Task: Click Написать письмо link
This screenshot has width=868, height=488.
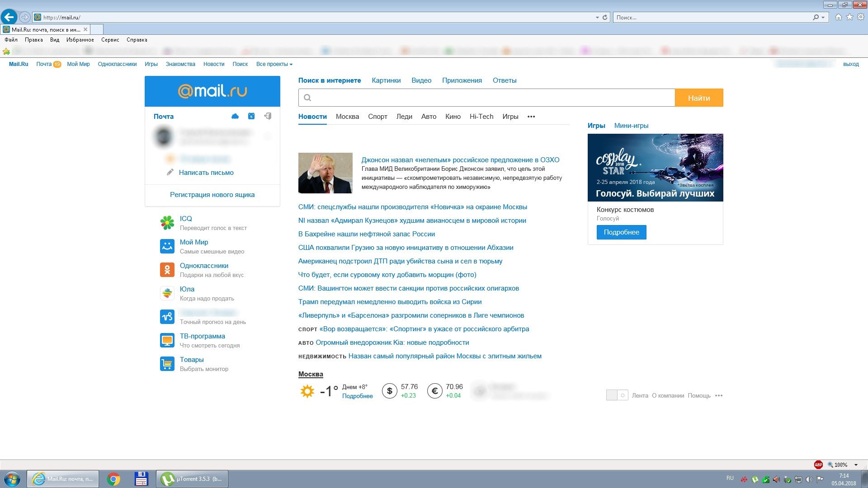Action: (206, 173)
